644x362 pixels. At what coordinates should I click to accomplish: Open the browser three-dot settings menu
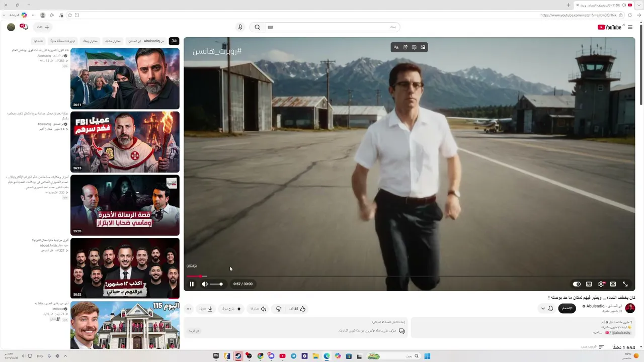34,15
